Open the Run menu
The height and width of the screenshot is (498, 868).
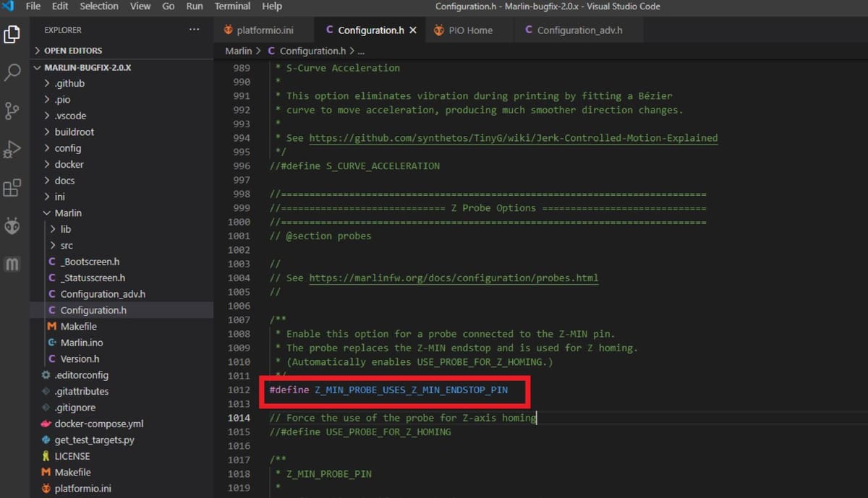coord(195,7)
